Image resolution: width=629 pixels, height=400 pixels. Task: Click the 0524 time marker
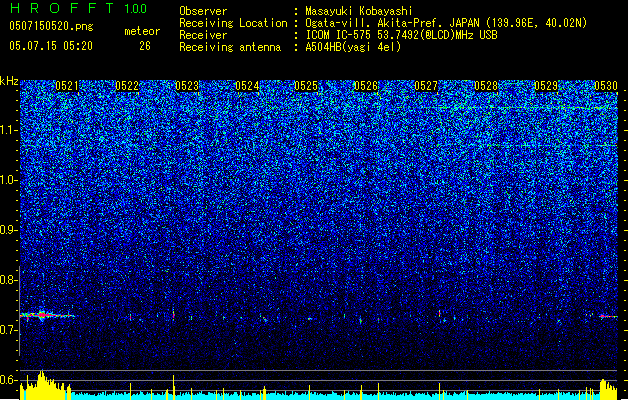pos(247,86)
